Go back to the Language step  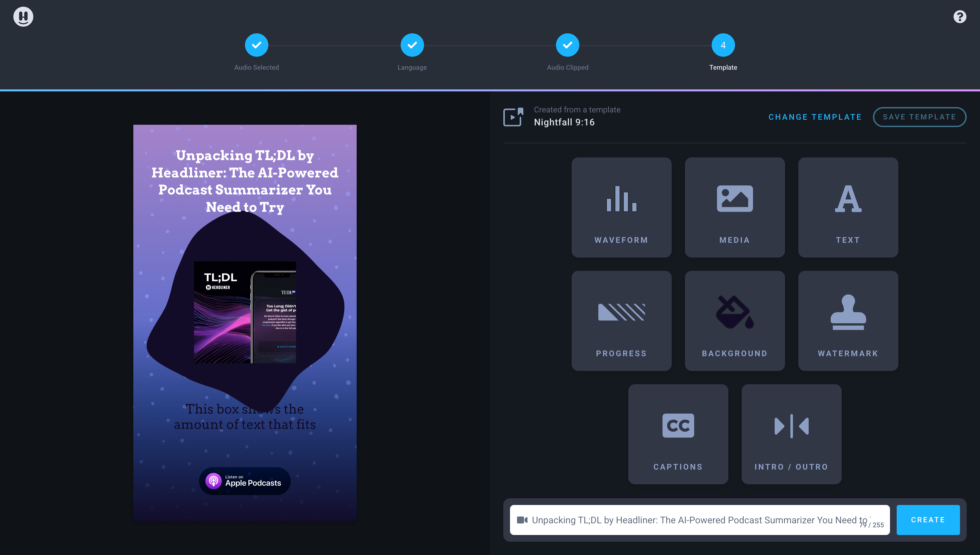pos(412,45)
